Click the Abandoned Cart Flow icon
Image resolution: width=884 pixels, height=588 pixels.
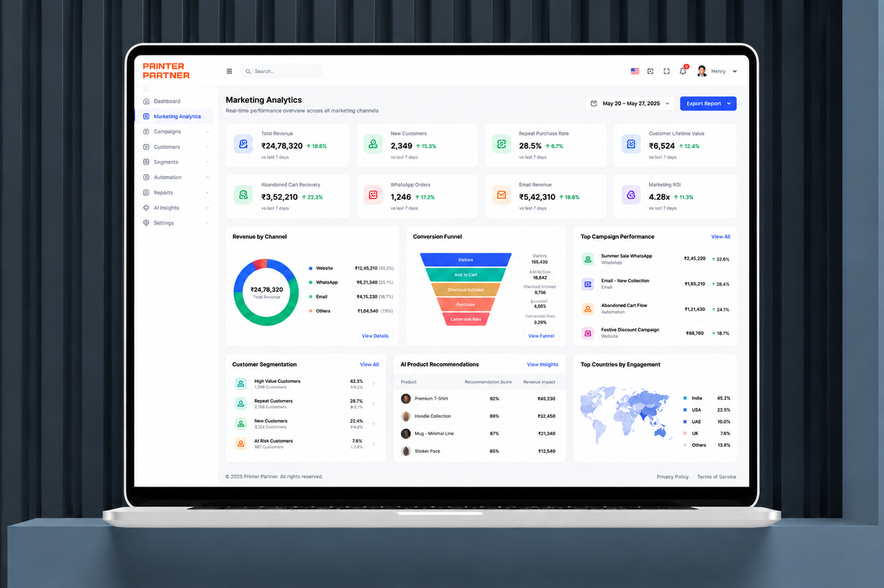tap(588, 309)
